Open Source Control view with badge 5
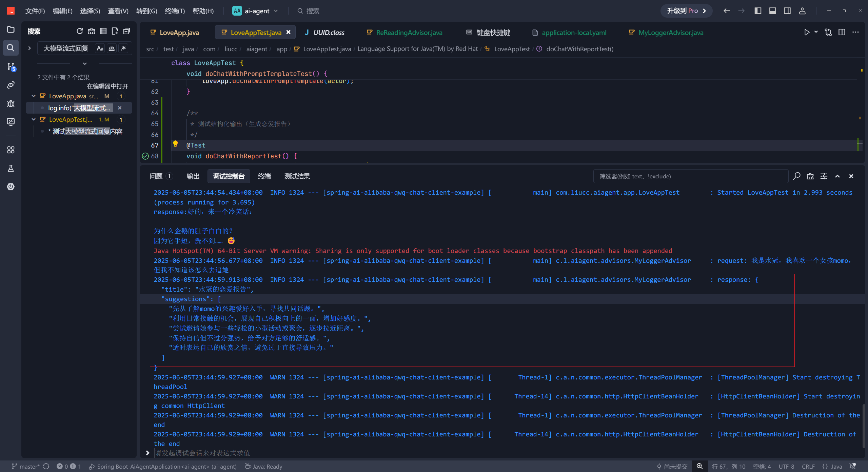868x472 pixels. [11, 66]
